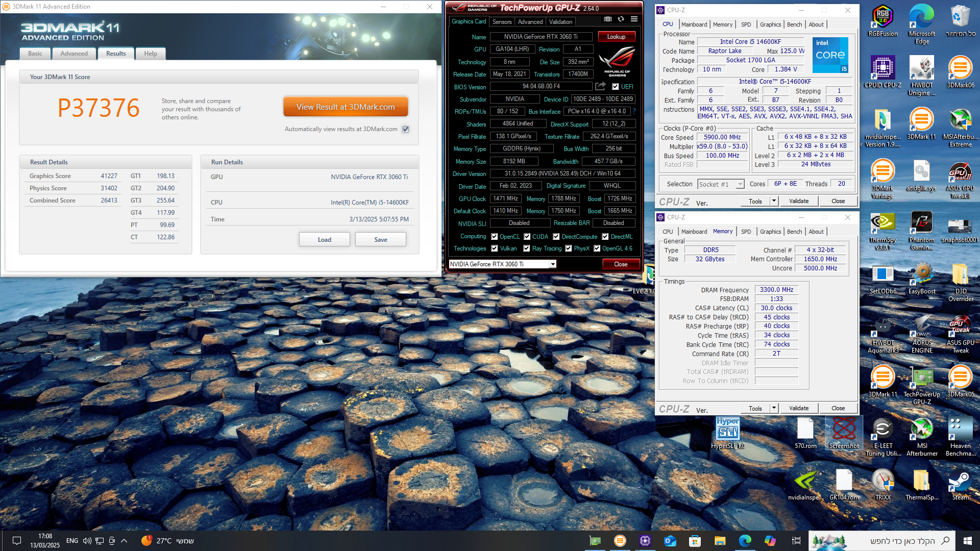Expand the Tools dropdown arrow in upper CPU-Z

click(774, 201)
